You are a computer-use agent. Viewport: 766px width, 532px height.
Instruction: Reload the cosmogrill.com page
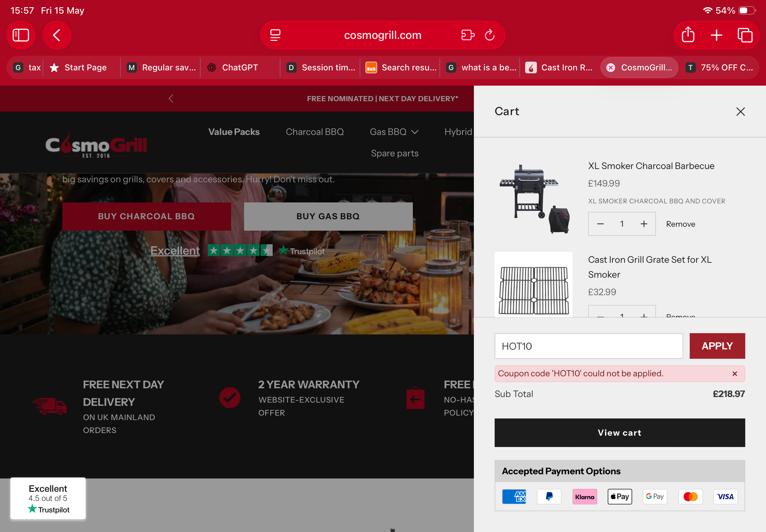489,35
